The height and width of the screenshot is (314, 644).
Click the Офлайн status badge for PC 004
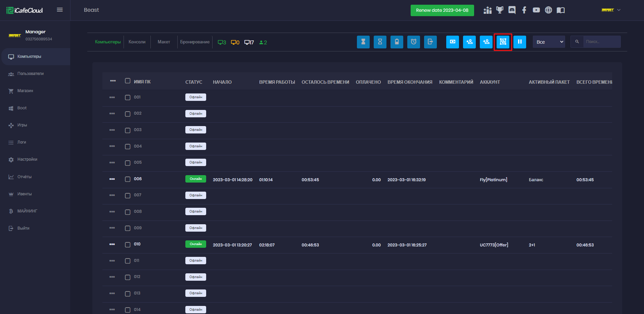click(196, 146)
